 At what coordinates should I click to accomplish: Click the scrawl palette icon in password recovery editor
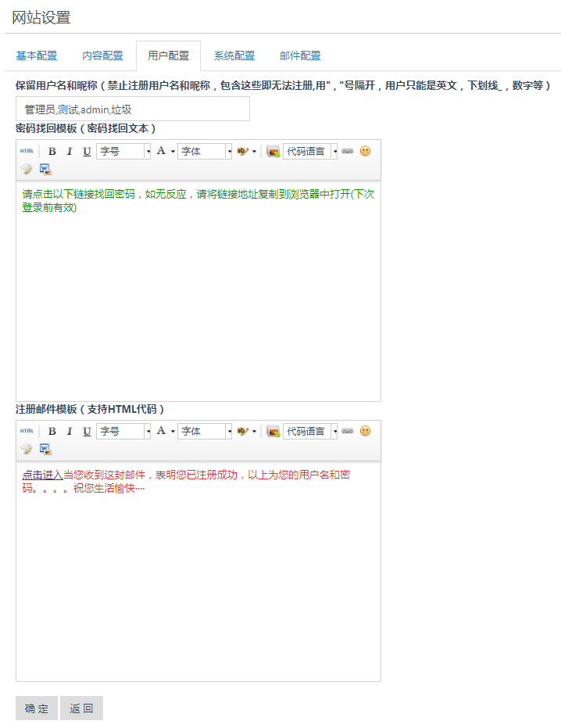[x=27, y=169]
